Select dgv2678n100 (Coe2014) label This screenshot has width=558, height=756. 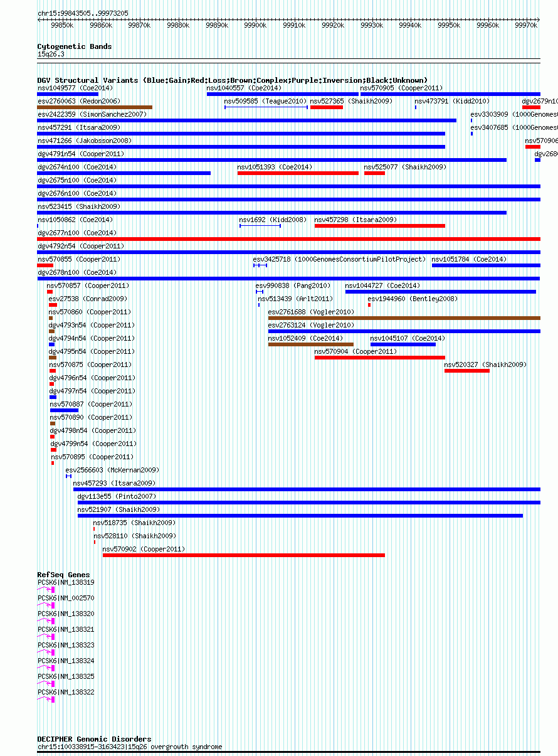77,273
